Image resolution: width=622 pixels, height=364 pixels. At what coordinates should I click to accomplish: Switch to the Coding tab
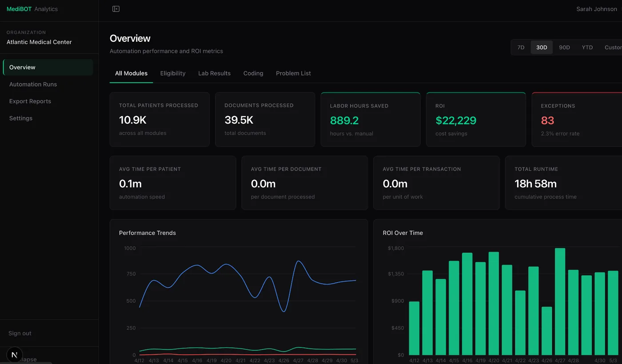click(253, 73)
